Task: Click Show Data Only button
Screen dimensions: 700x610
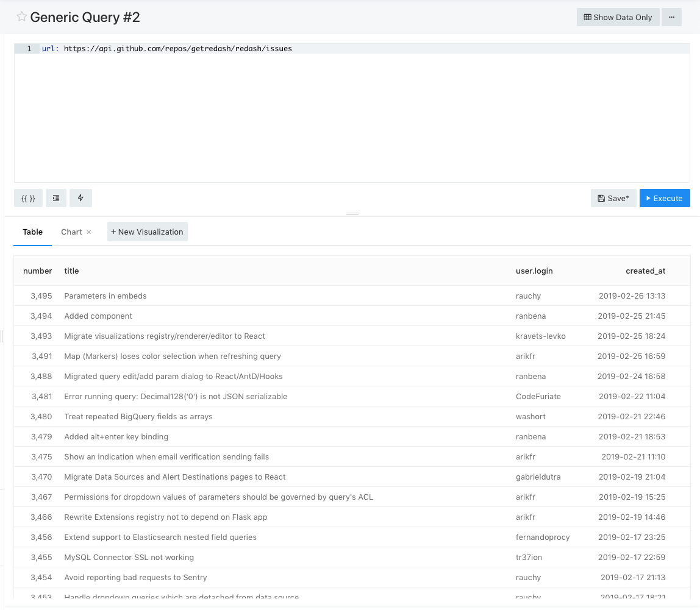Action: click(618, 17)
